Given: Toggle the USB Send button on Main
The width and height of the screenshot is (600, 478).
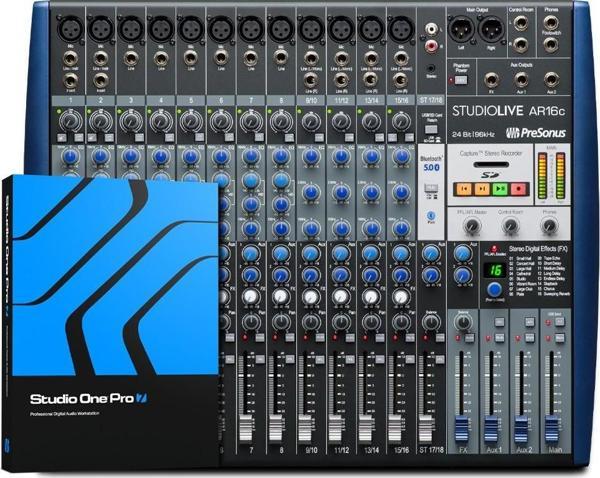Looking at the screenshot, I should [560, 321].
